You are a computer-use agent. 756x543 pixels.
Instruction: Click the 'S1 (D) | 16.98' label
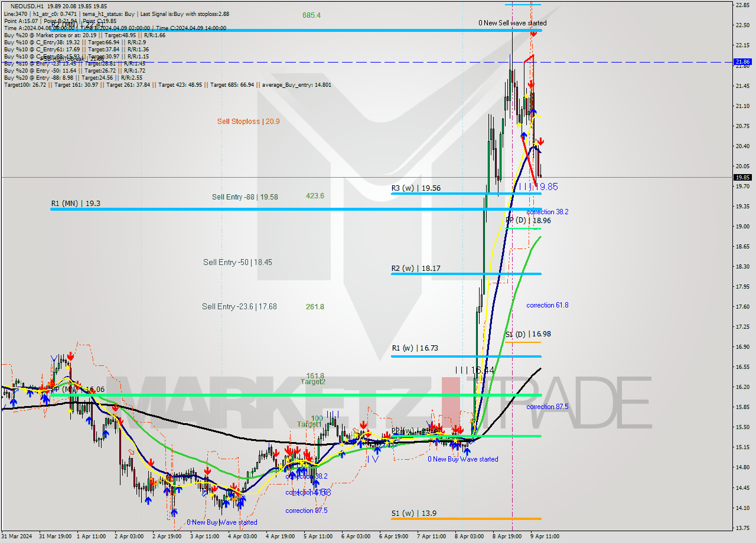click(528, 334)
